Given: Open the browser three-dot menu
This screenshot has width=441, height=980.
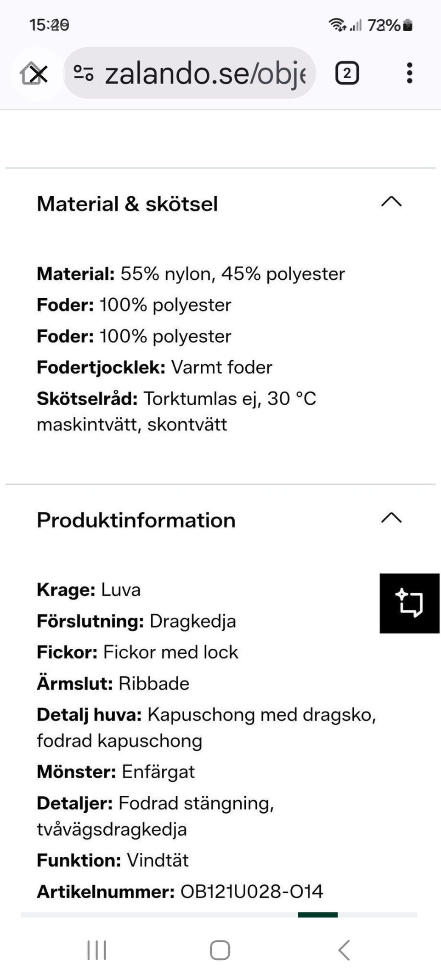Looking at the screenshot, I should click(x=409, y=73).
